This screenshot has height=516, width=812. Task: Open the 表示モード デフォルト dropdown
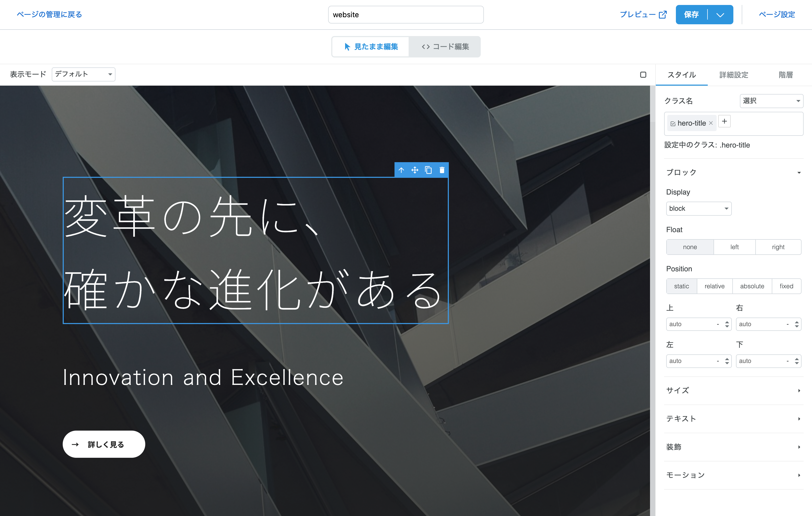click(x=83, y=74)
